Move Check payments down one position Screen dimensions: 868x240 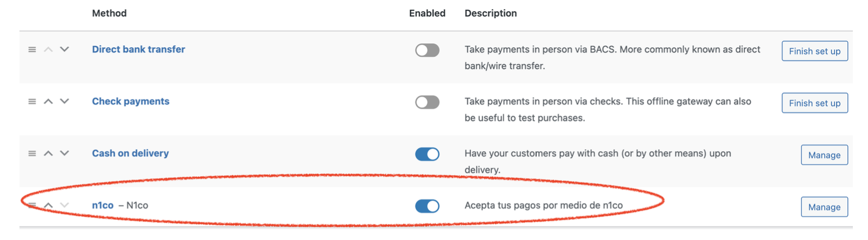pyautogui.click(x=64, y=102)
